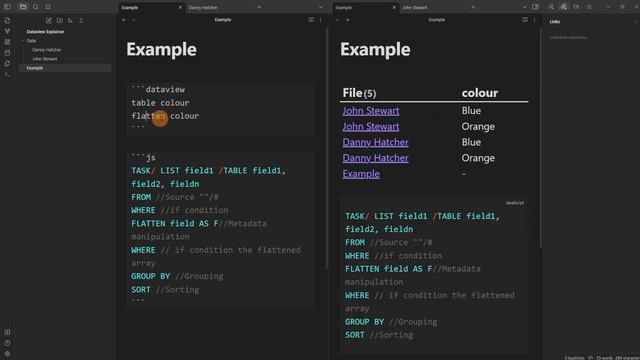Switch to the John Stewart tab in the right pane
This screenshot has height=360, width=640.
click(x=415, y=7)
